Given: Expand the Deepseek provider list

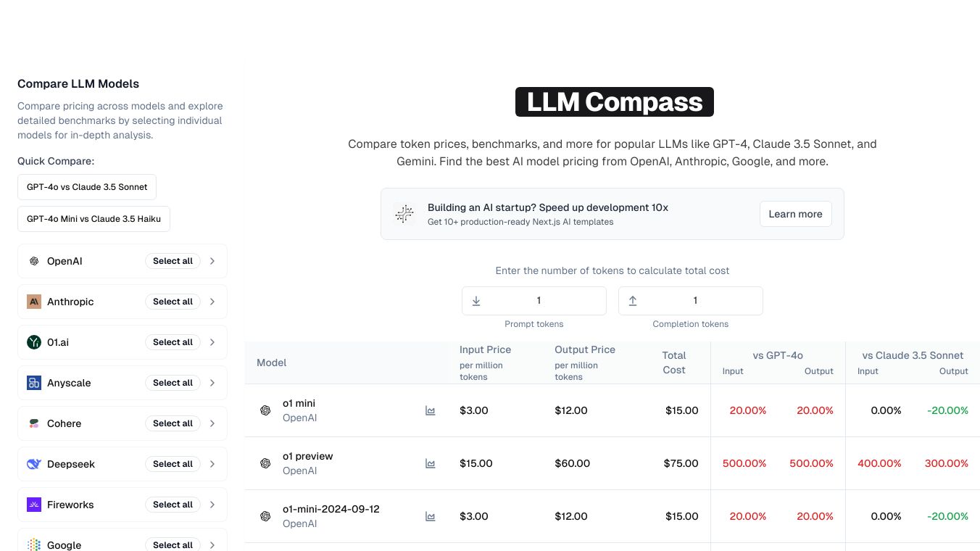Looking at the screenshot, I should coord(212,464).
